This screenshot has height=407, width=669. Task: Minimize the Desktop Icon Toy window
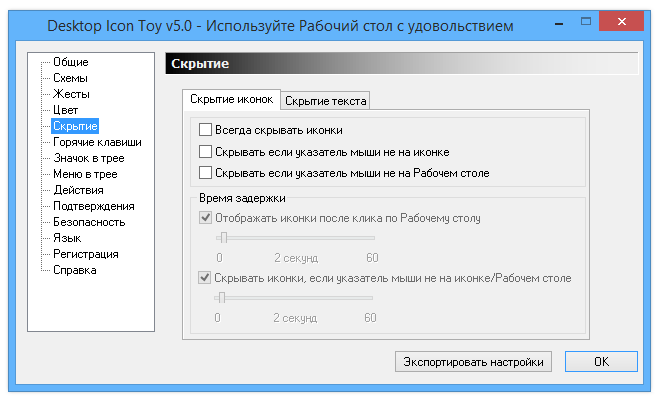559,22
